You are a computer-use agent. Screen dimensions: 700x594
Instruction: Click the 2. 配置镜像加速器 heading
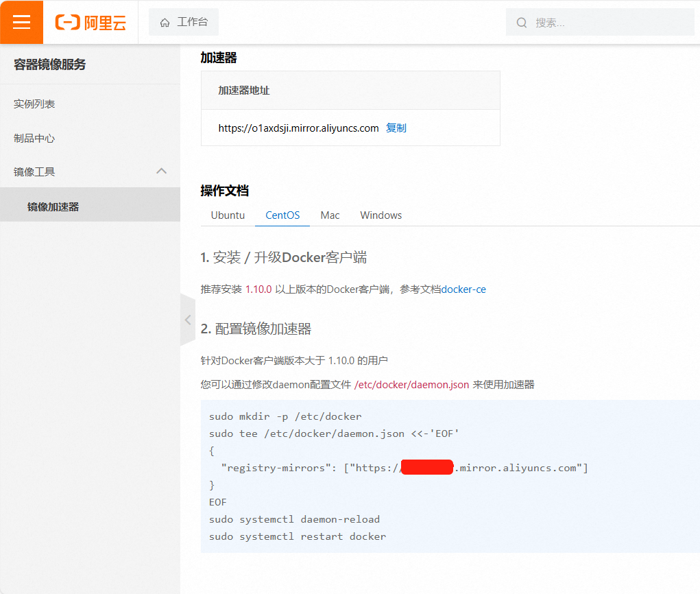[256, 329]
